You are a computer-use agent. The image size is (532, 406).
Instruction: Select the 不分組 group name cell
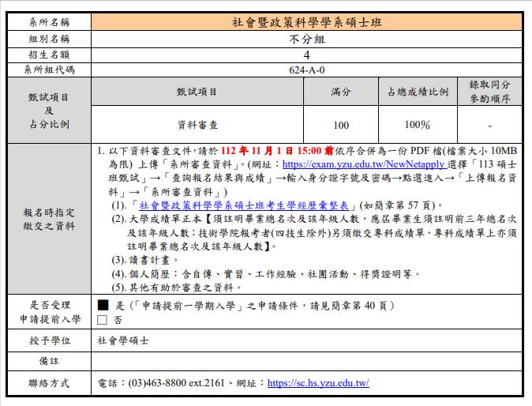pos(306,39)
